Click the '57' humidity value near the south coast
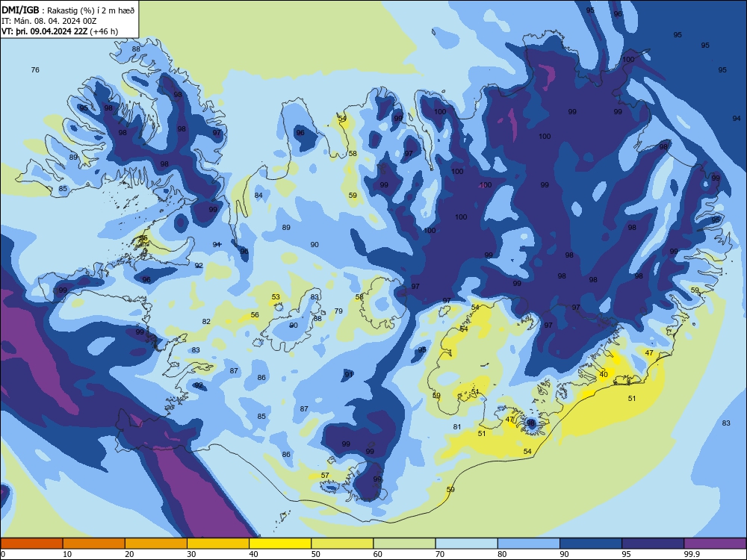 coord(325,475)
